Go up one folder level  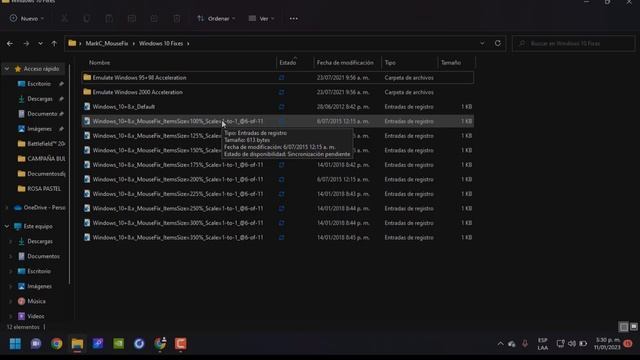point(54,43)
